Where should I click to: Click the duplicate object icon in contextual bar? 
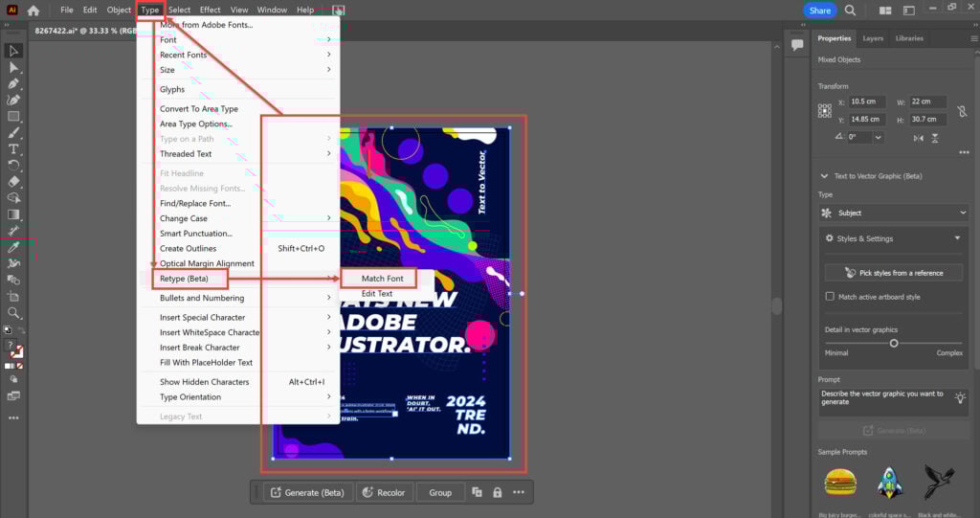477,492
